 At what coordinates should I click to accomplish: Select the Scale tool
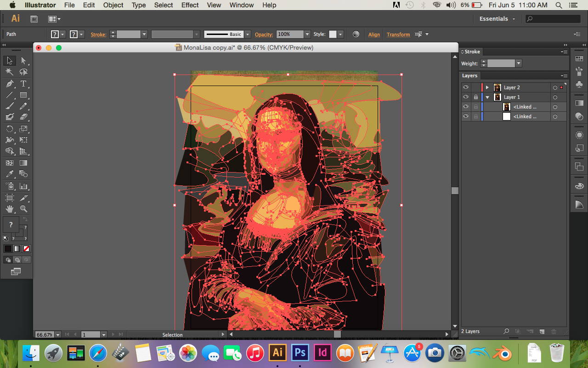pos(23,129)
